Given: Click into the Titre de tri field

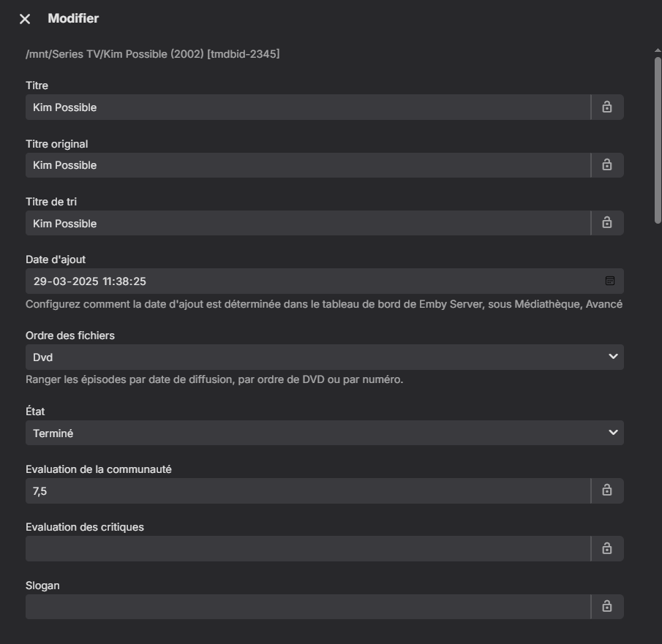Looking at the screenshot, I should click(307, 223).
